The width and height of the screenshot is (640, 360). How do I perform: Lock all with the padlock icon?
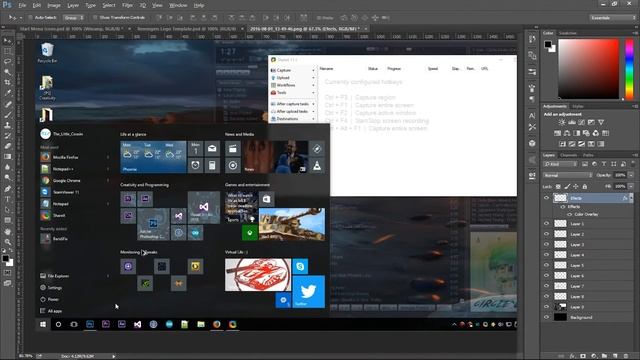click(584, 187)
